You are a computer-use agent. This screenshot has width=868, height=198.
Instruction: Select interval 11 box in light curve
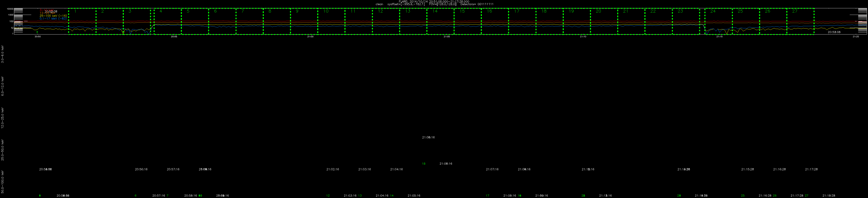(x=359, y=21)
